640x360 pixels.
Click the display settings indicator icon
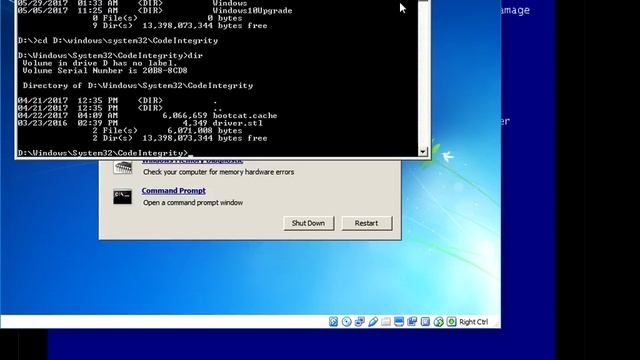click(x=399, y=322)
